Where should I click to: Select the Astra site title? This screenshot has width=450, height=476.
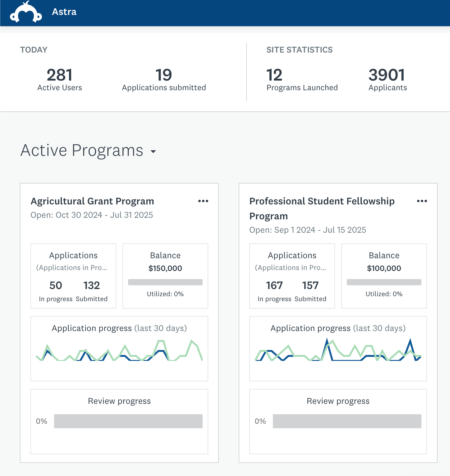pos(63,12)
